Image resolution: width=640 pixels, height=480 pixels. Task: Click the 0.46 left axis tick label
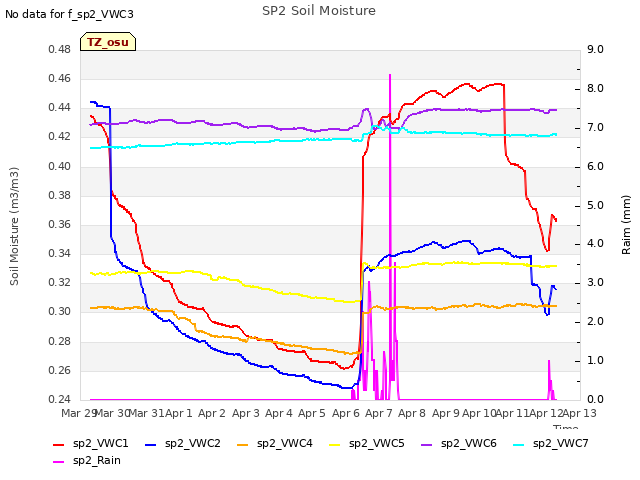[x=60, y=79]
